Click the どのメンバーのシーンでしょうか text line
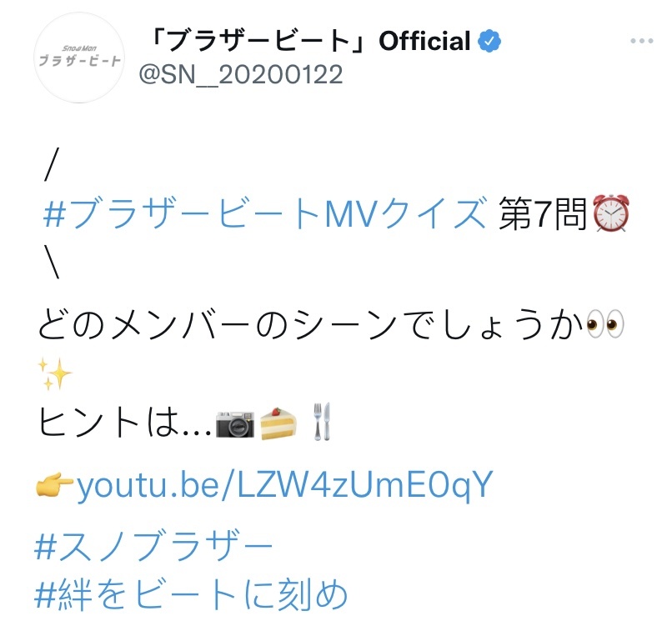This screenshot has height=631, width=672. (x=311, y=324)
